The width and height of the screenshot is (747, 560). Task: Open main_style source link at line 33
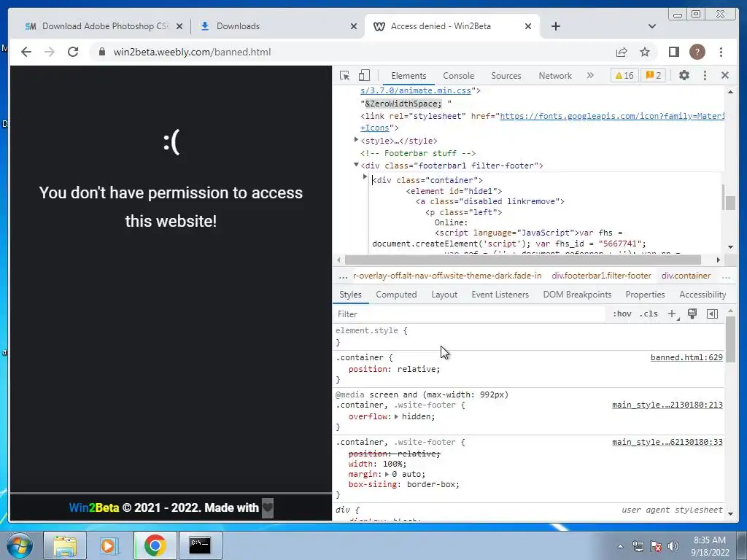[667, 443]
